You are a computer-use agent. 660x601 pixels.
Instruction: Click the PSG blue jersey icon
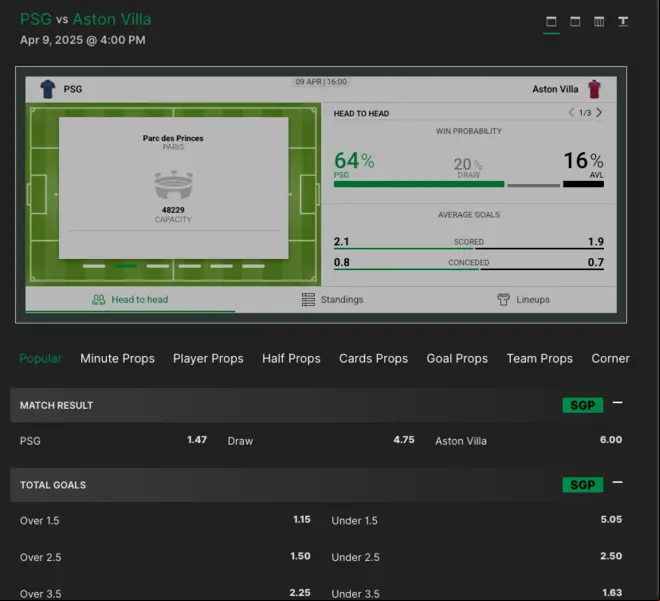pyautogui.click(x=48, y=89)
